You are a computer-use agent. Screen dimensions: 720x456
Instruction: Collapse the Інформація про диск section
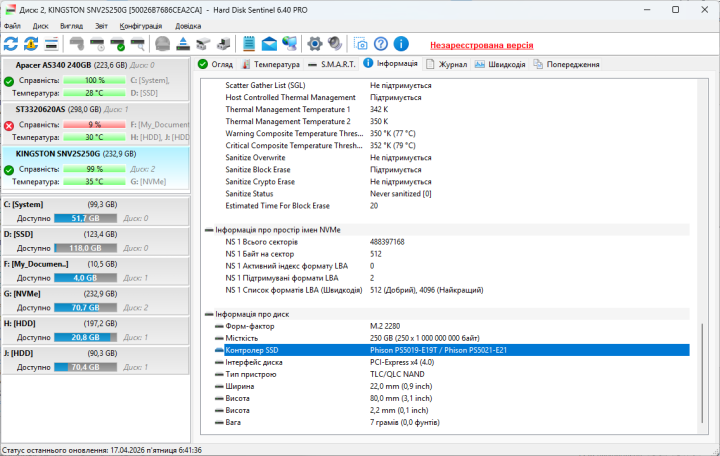pyautogui.click(x=209, y=315)
